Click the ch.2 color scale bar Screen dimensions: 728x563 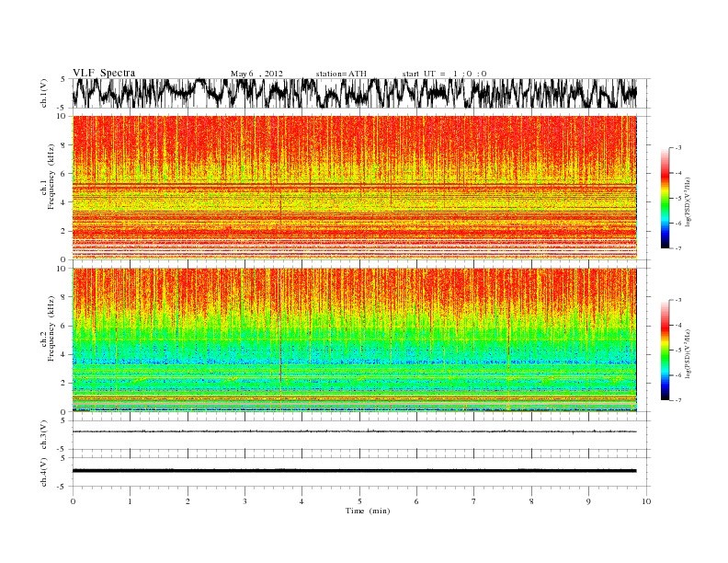click(x=665, y=350)
